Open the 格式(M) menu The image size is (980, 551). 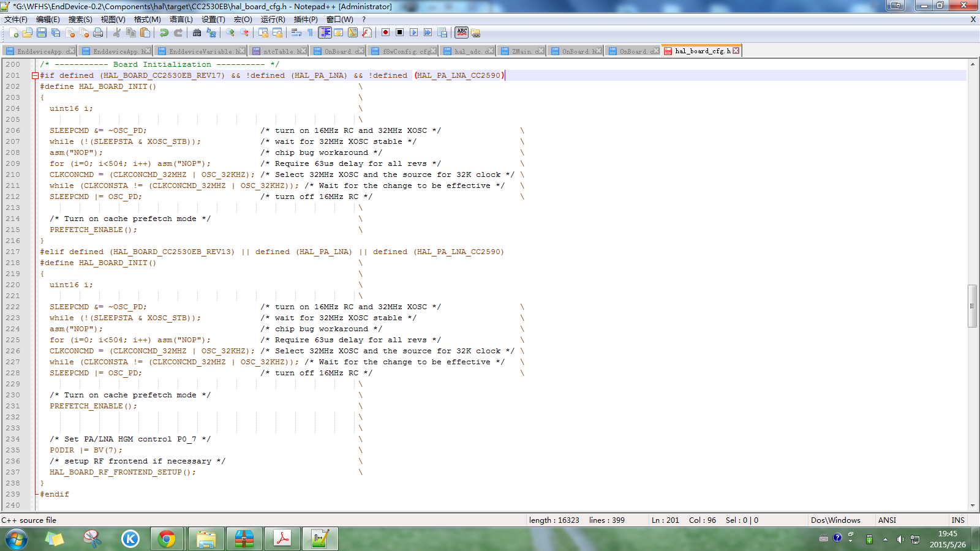point(148,19)
